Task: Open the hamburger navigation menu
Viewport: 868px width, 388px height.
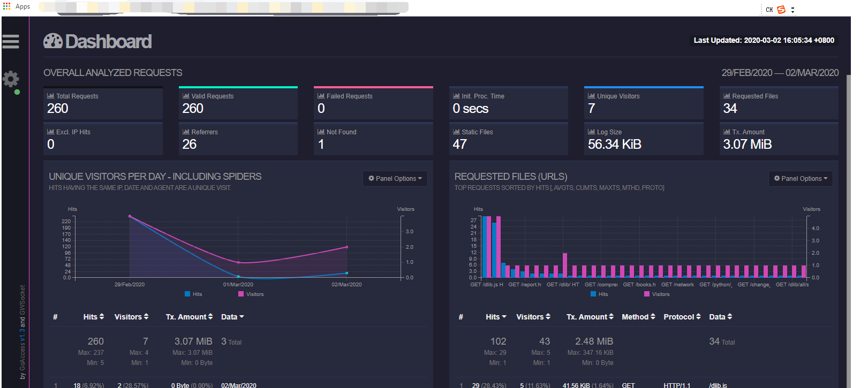Action: (11, 41)
